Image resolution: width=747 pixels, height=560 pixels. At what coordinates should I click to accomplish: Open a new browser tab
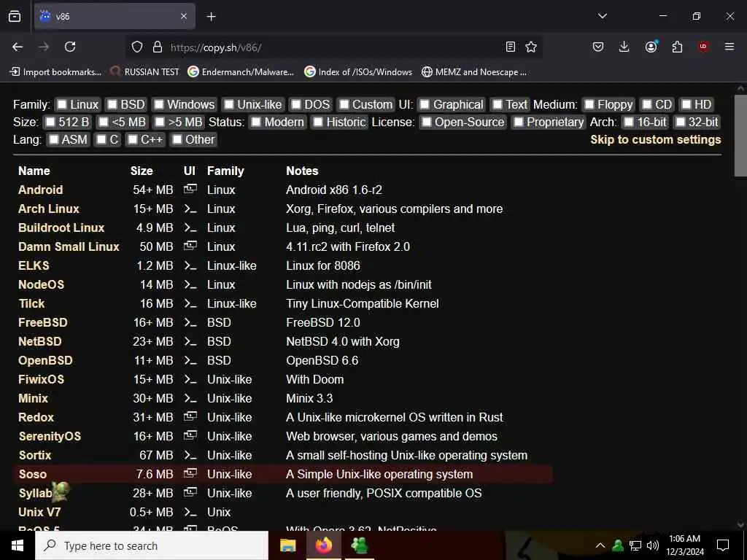(x=211, y=17)
